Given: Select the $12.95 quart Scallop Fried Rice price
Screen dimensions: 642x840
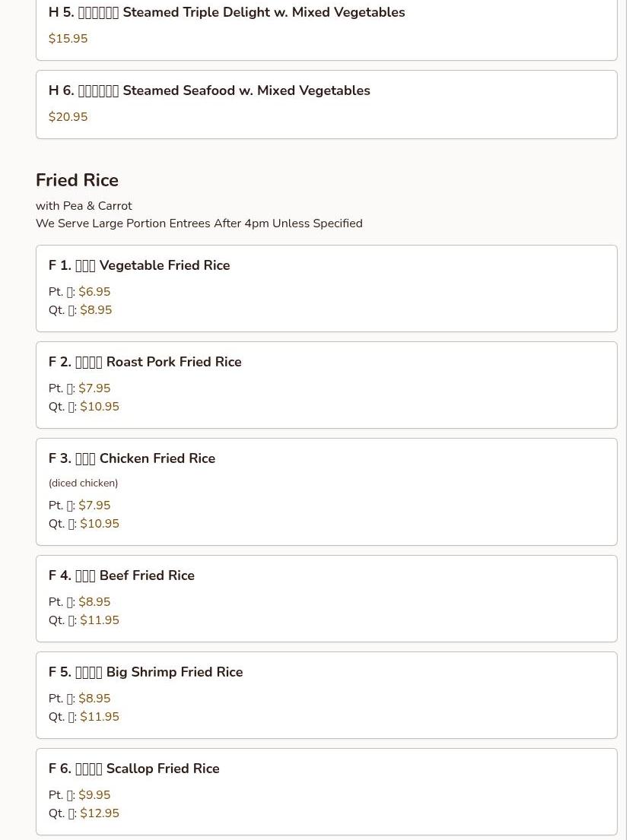Looking at the screenshot, I should click(x=100, y=813).
